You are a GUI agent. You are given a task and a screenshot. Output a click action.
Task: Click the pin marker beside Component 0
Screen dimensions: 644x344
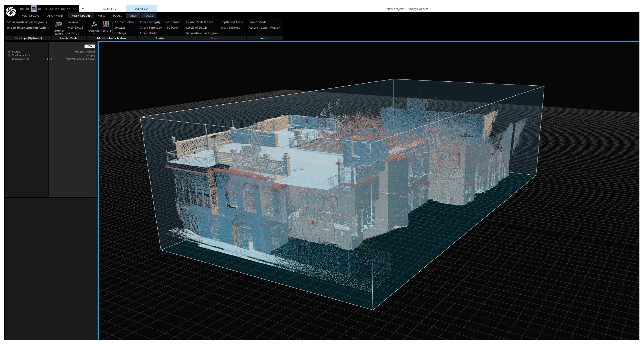click(x=51, y=59)
